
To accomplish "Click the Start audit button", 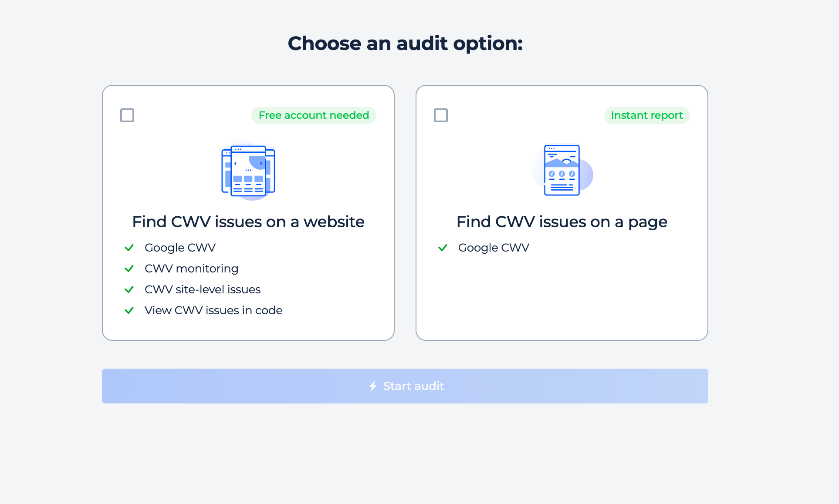I will point(405,386).
